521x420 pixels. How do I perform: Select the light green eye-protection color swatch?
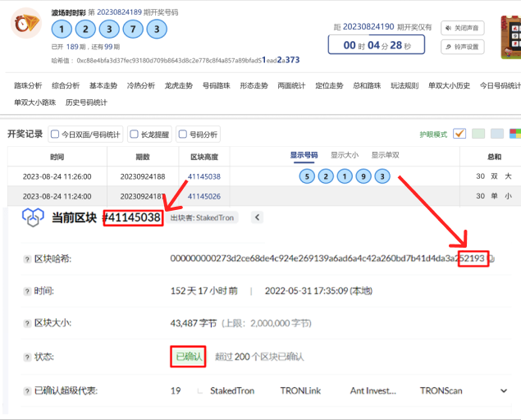(478, 134)
